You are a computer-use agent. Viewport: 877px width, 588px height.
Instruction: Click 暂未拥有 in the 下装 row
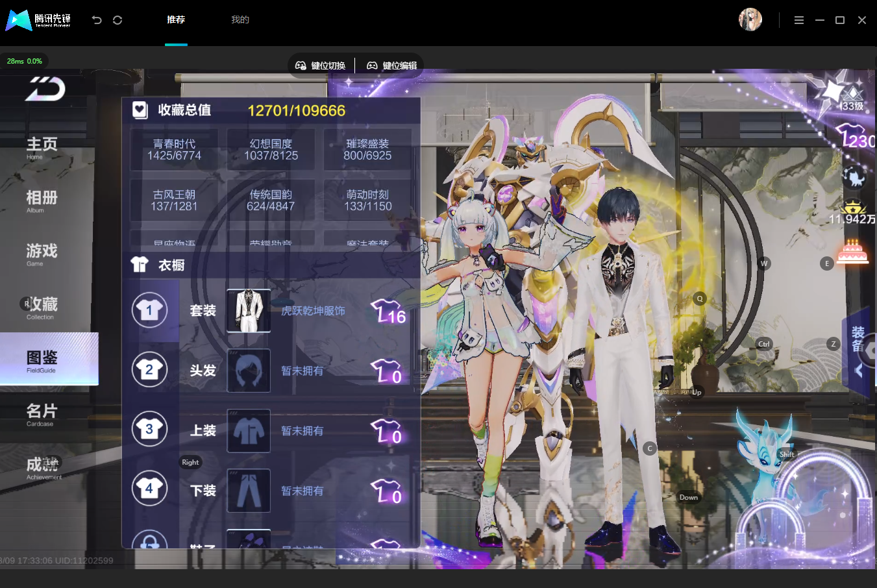click(x=302, y=491)
